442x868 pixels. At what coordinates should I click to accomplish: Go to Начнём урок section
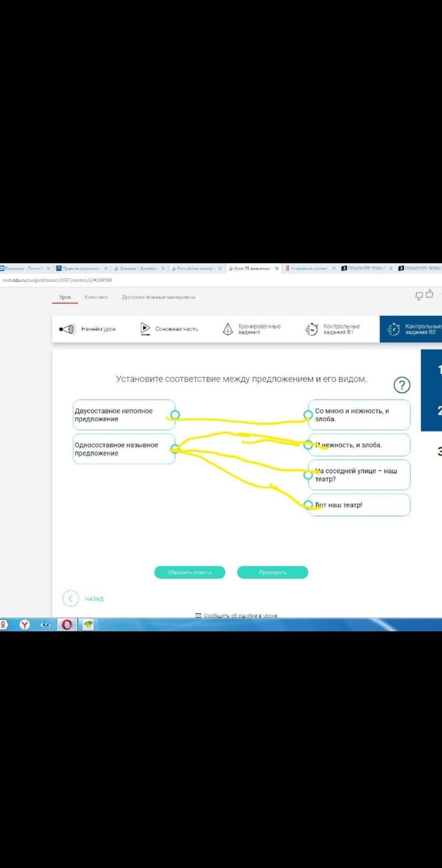pos(89,329)
